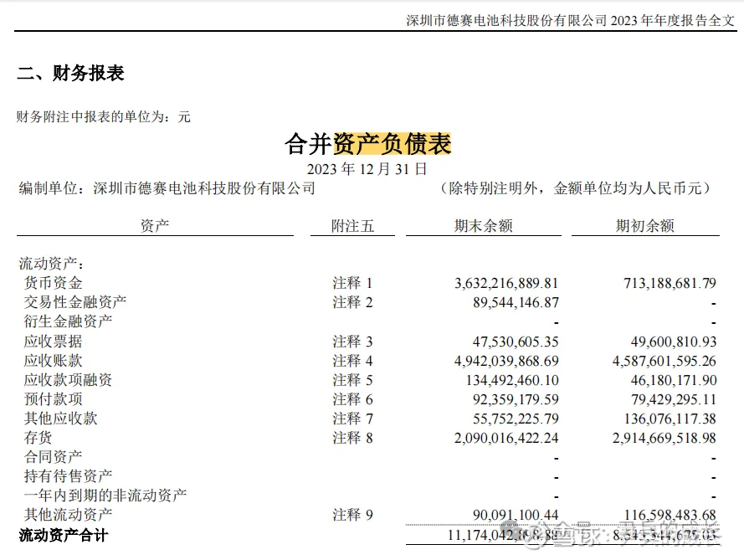Image resolution: width=744 pixels, height=560 pixels.
Task: Select the title 合并资产负债表
Action: click(x=367, y=144)
